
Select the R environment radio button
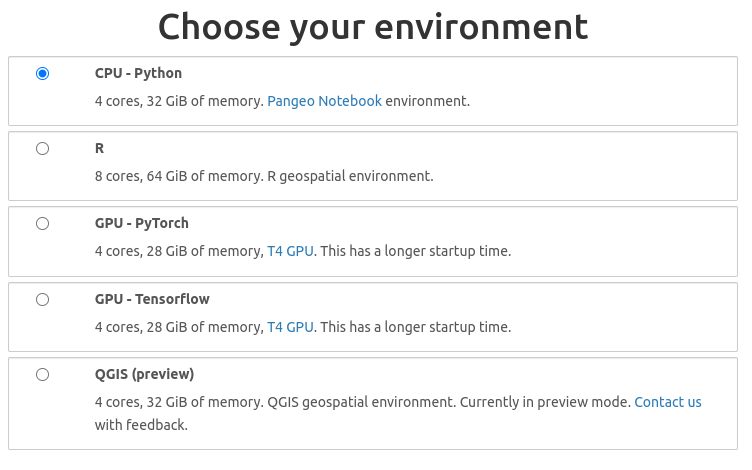coord(43,149)
